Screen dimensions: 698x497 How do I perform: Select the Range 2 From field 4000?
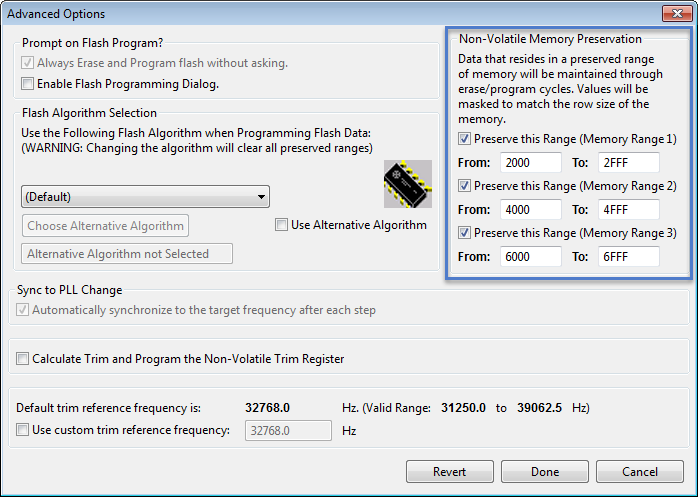(x=531, y=209)
